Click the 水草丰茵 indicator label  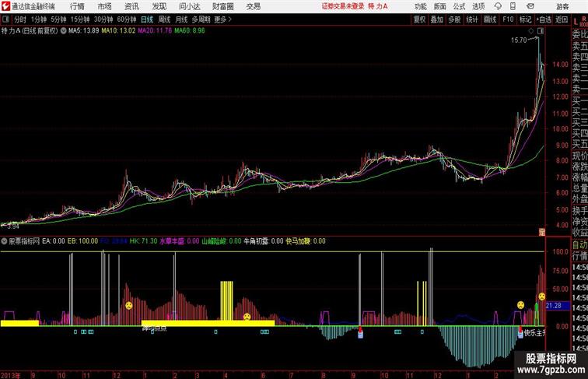click(172, 241)
